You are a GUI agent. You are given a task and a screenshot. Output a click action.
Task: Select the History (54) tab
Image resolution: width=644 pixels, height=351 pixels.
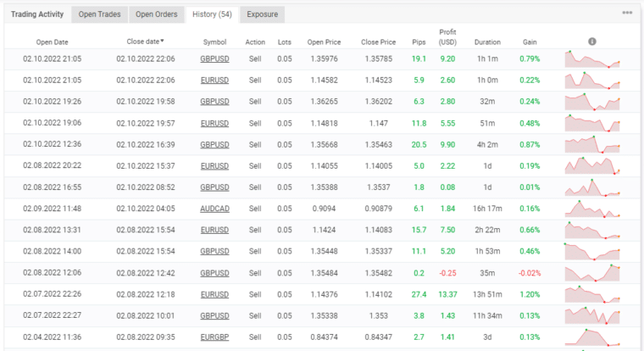(x=212, y=14)
